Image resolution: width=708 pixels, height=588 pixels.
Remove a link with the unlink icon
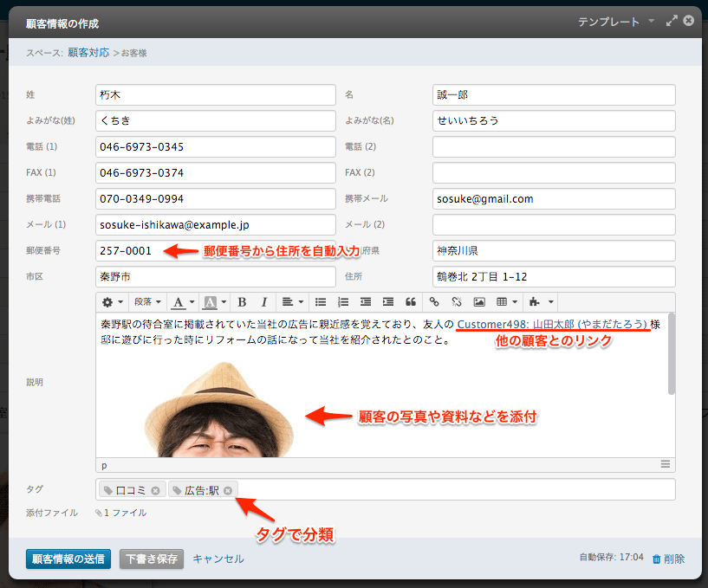tap(458, 302)
